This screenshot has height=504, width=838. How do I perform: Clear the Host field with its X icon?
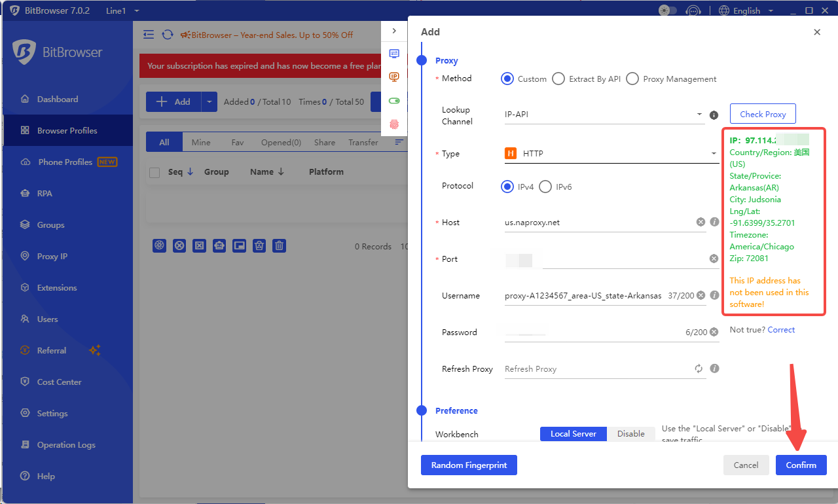click(x=701, y=222)
